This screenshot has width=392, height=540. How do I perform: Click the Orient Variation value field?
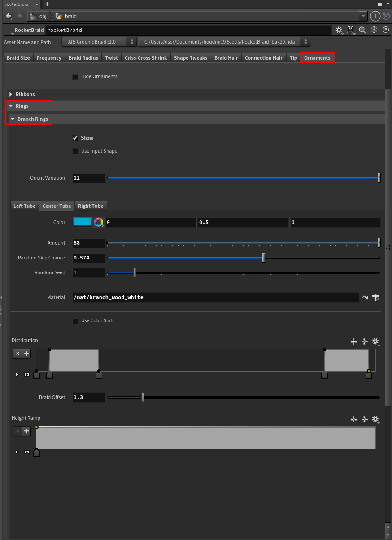[88, 178]
